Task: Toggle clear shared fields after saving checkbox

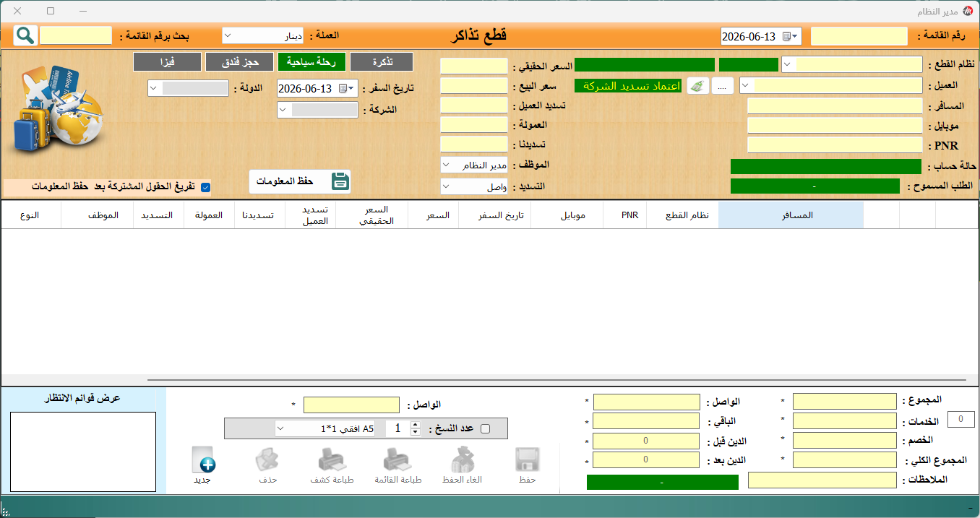Action: point(206,187)
